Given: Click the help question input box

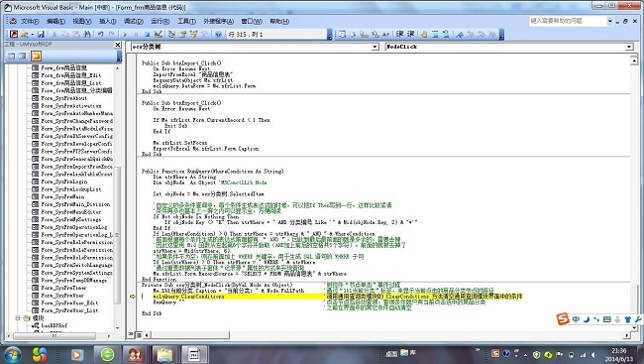Looking at the screenshot, I should click(568, 21).
